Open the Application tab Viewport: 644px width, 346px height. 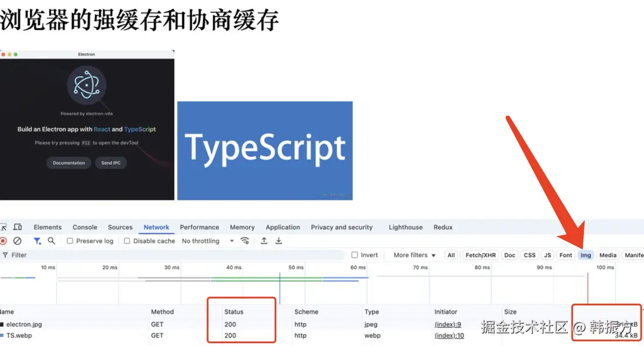(283, 227)
